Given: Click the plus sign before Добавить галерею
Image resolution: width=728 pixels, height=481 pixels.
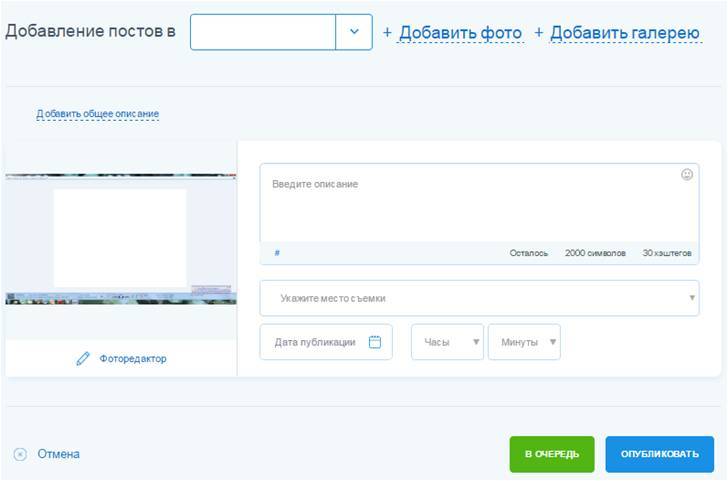Looking at the screenshot, I should (539, 33).
